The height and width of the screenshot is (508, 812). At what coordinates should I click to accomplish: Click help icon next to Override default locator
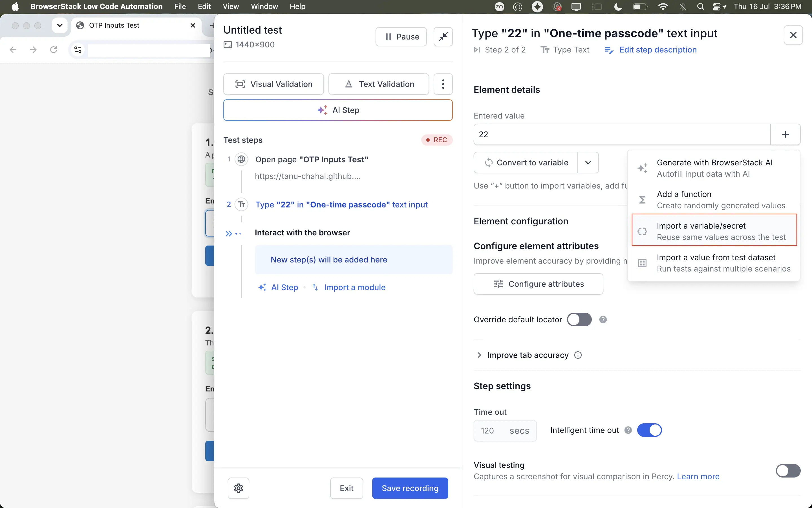(x=603, y=319)
